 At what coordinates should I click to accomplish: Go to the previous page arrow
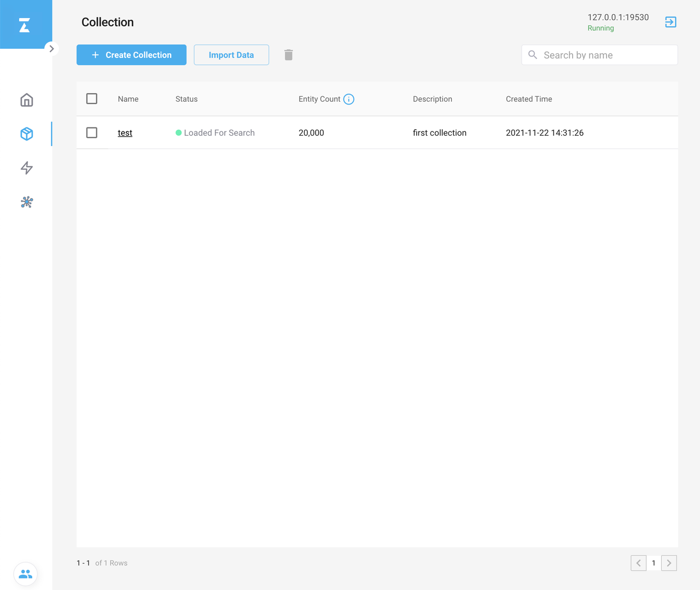pyautogui.click(x=638, y=563)
